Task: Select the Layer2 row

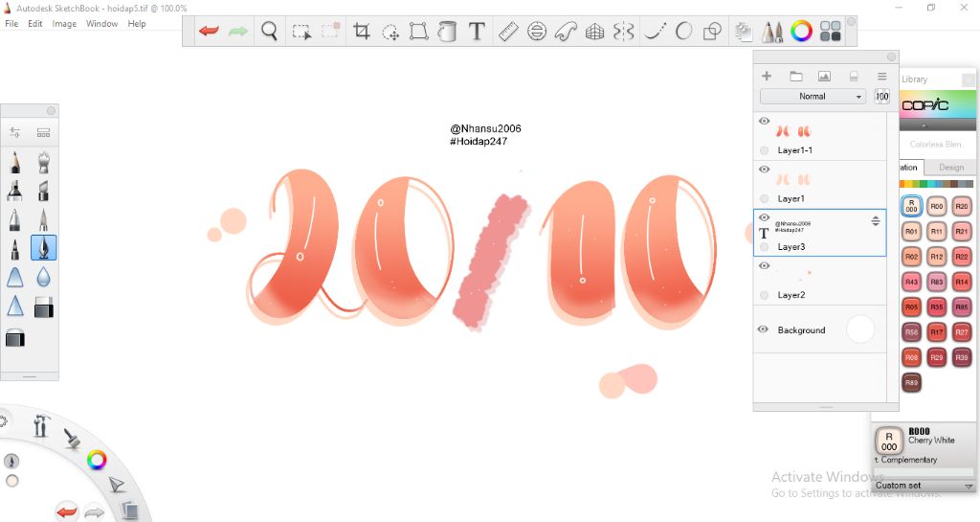Action: pos(820,282)
